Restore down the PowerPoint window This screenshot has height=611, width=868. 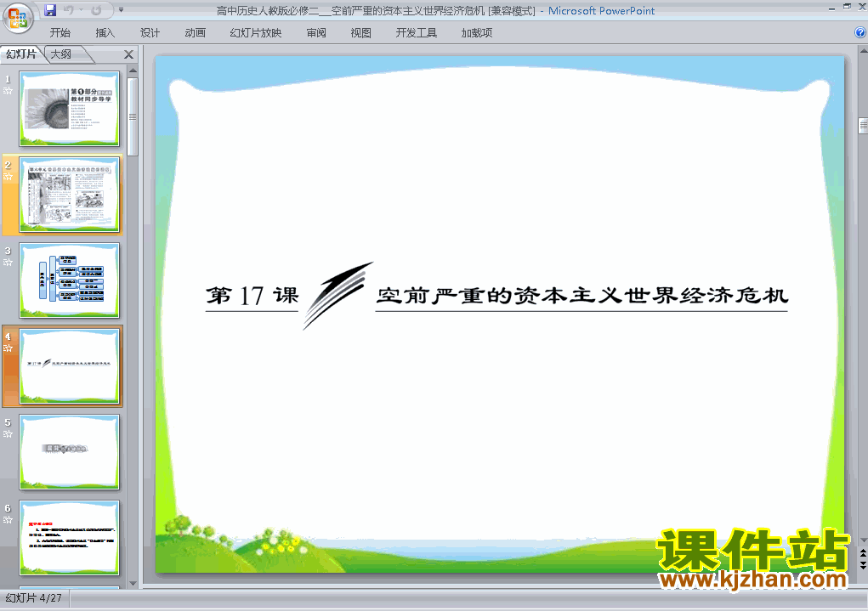pos(847,7)
